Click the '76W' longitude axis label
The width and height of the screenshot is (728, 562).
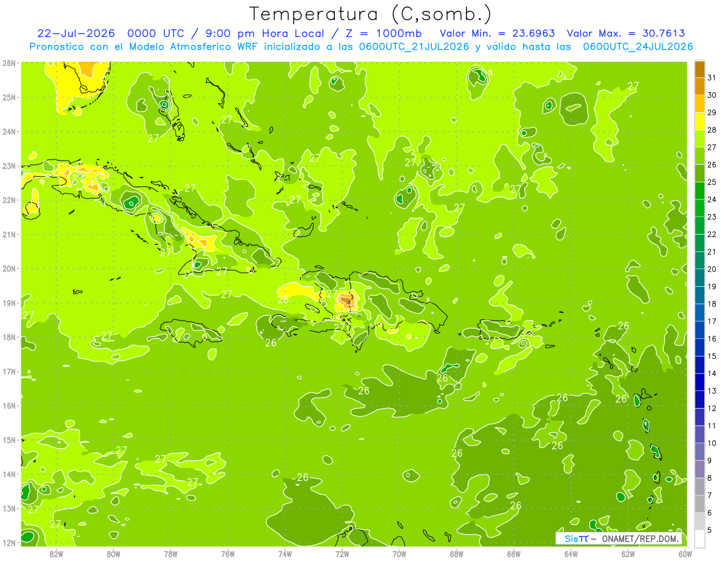[x=227, y=554]
